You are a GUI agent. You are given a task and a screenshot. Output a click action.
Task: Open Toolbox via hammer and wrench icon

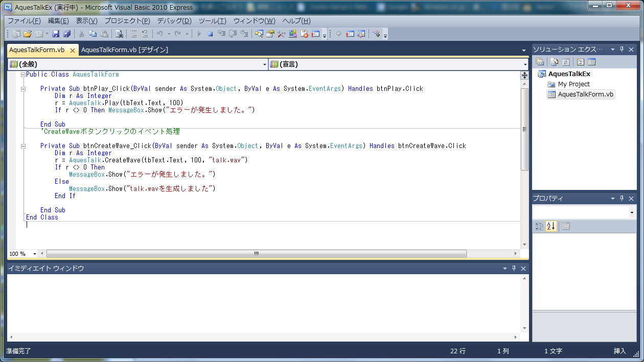coord(281,34)
